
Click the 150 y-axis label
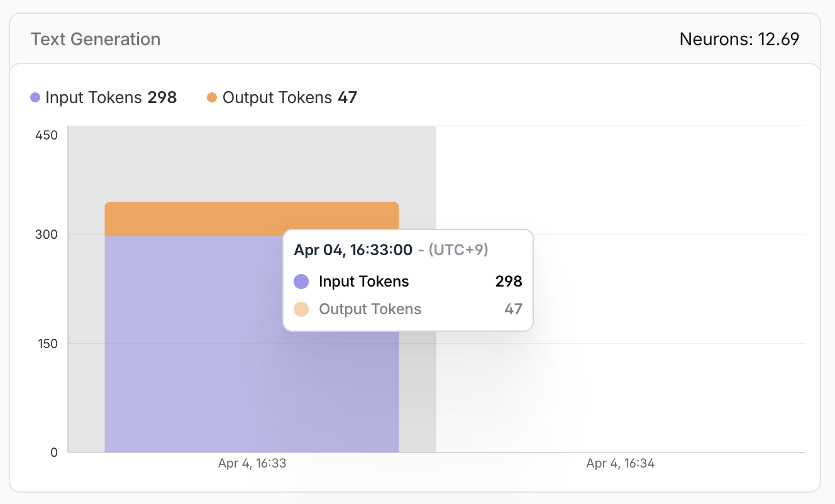(47, 343)
